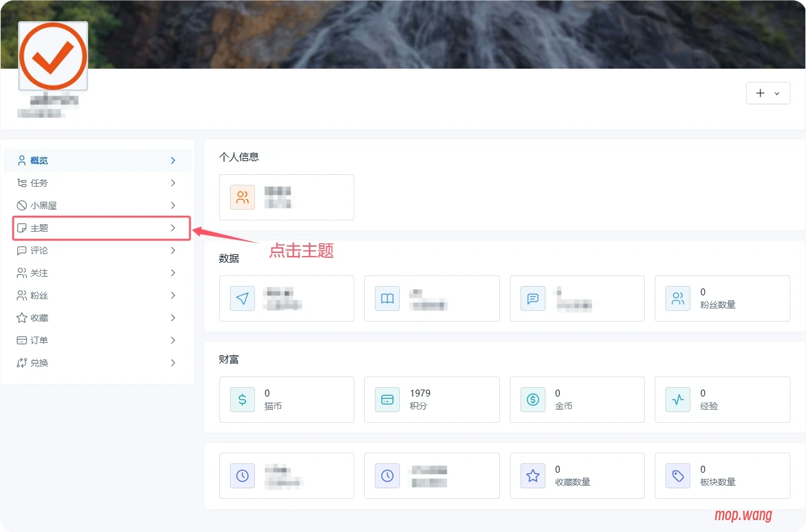Click the 任务 tree icon
This screenshot has width=806, height=532.
click(x=22, y=183)
